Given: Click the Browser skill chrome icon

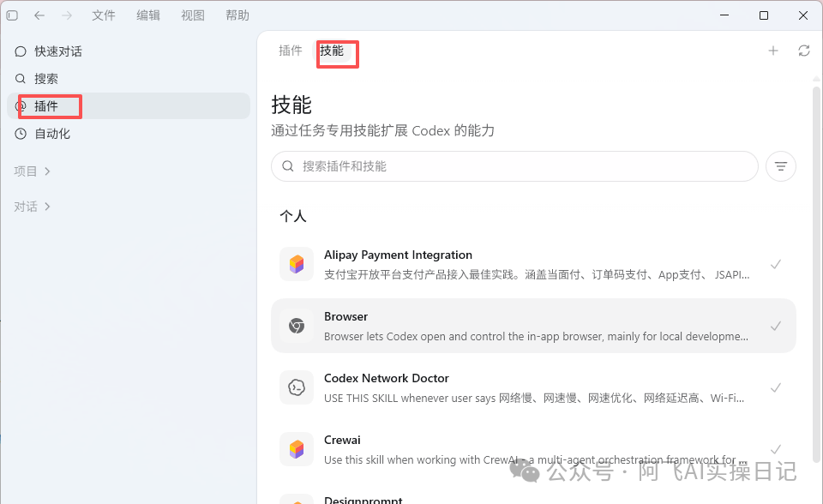Looking at the screenshot, I should 297,326.
